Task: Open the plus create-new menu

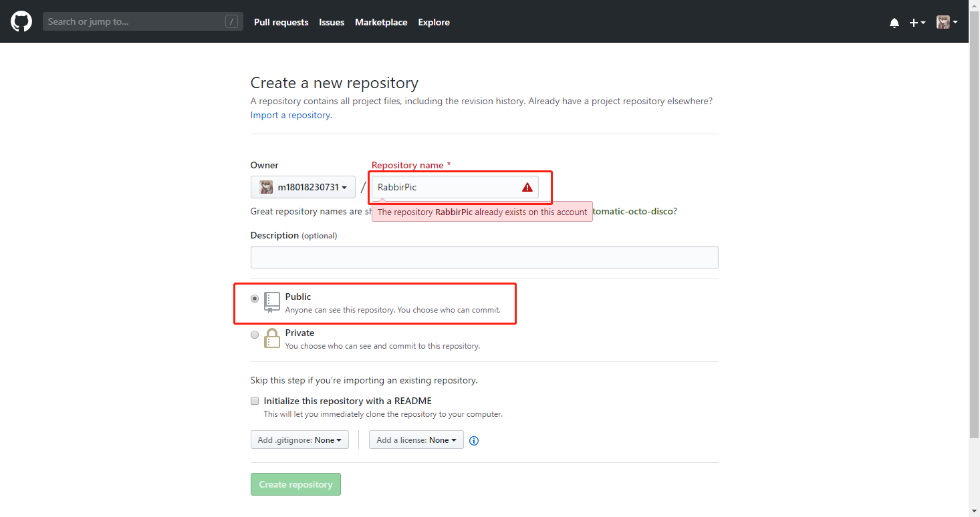Action: [917, 22]
